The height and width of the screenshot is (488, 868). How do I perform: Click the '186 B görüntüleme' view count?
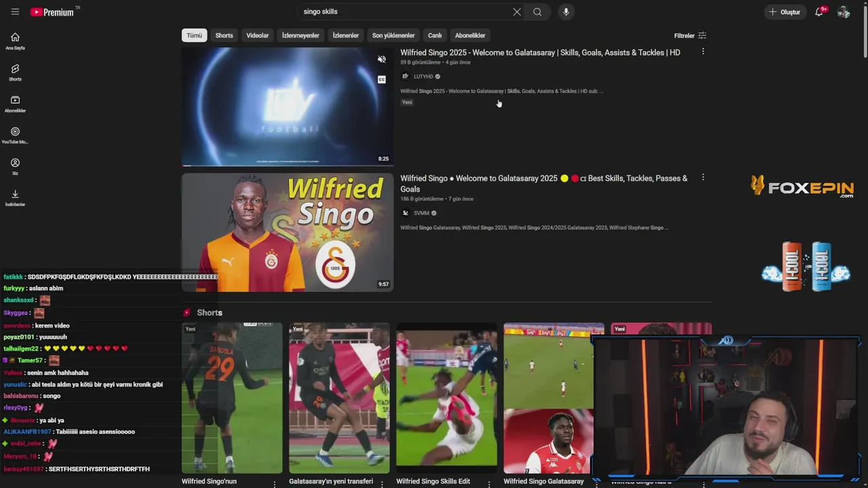pos(422,199)
